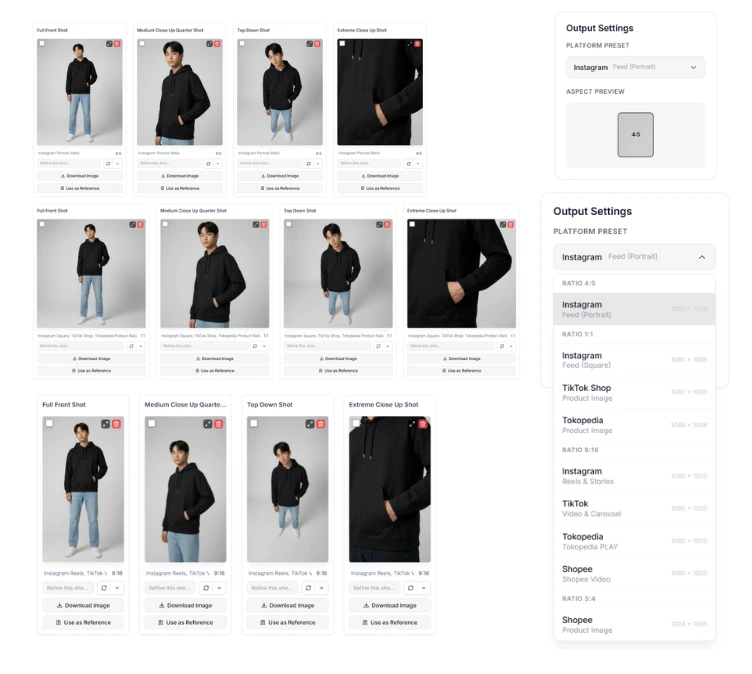
Task: Regenerate the 4:5 Extreme Close Up Shot
Action: pos(408,164)
